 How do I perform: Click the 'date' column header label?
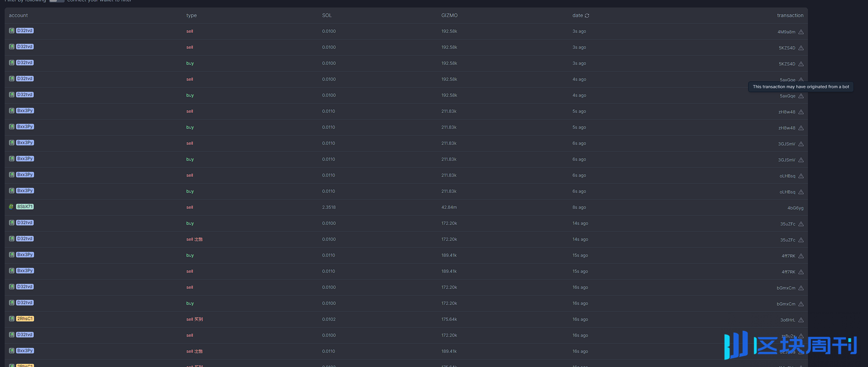(x=578, y=15)
